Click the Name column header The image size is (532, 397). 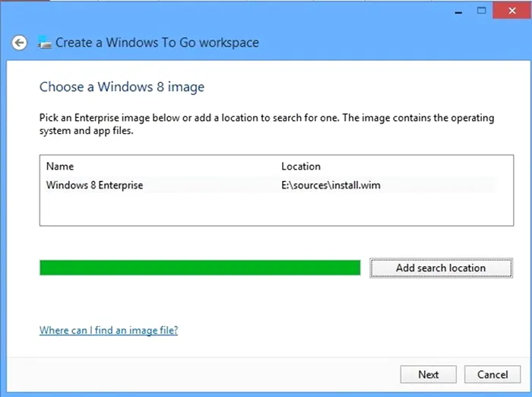point(60,166)
